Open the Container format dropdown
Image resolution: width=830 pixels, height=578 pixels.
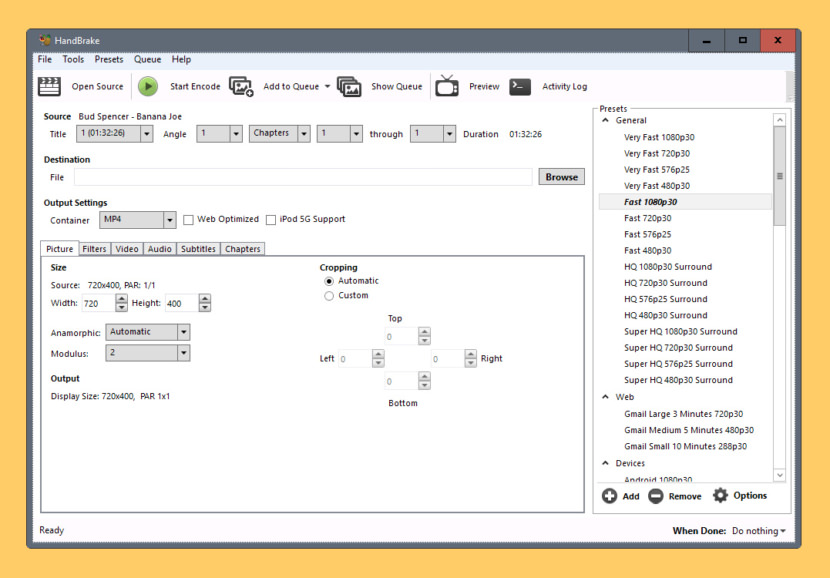pyautogui.click(x=138, y=220)
